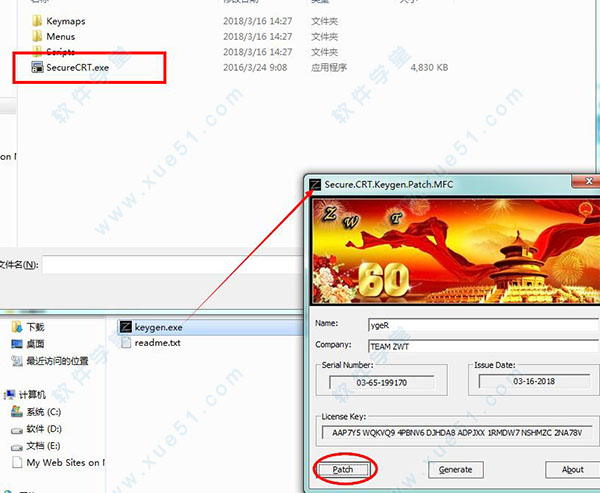Click the 文件夹 type cell of Menus row
The image size is (600, 493).
coord(324,36)
